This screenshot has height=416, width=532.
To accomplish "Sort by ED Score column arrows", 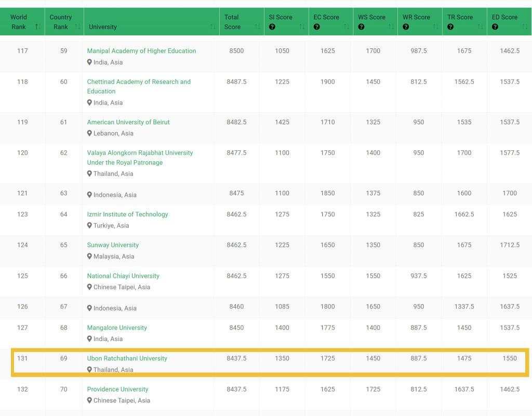I will [525, 27].
